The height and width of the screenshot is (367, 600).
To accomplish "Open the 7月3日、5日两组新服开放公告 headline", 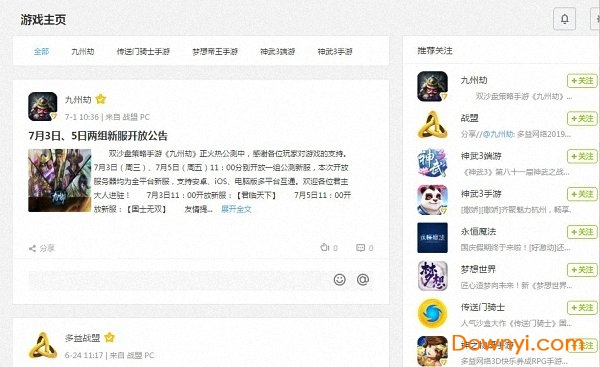I will click(98, 136).
